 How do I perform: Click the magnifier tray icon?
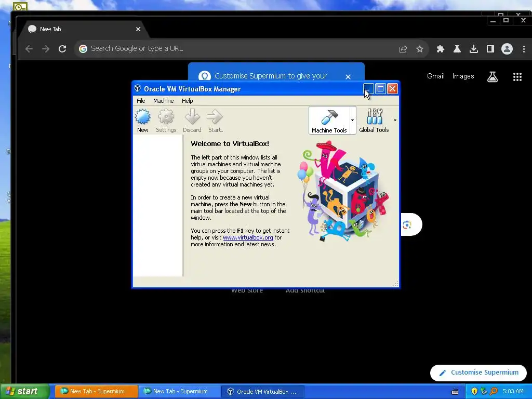point(494,392)
